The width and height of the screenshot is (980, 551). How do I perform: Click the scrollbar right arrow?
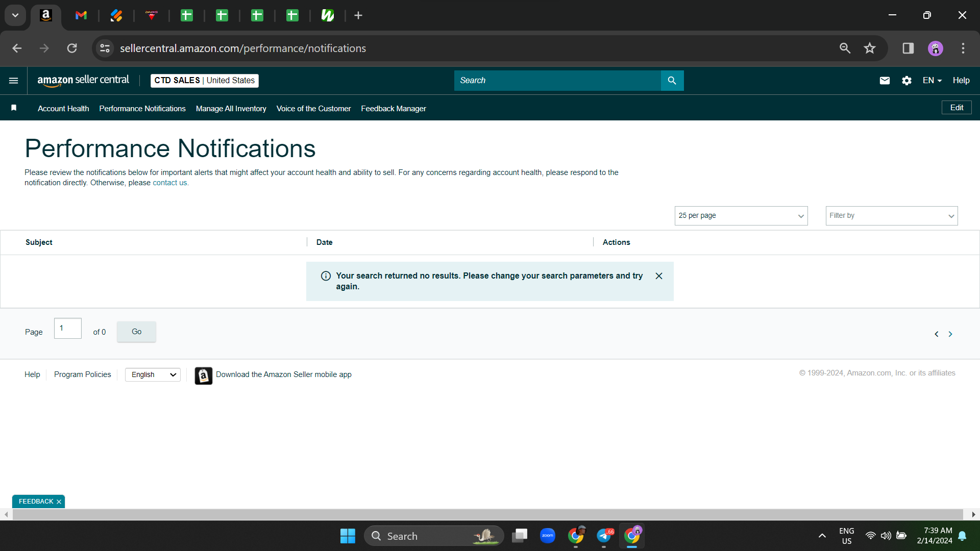point(973,515)
